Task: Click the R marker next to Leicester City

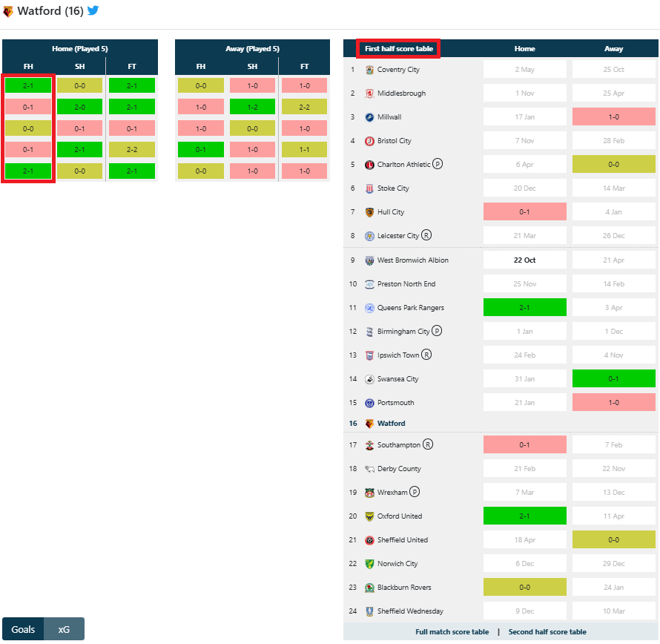Action: tap(426, 236)
